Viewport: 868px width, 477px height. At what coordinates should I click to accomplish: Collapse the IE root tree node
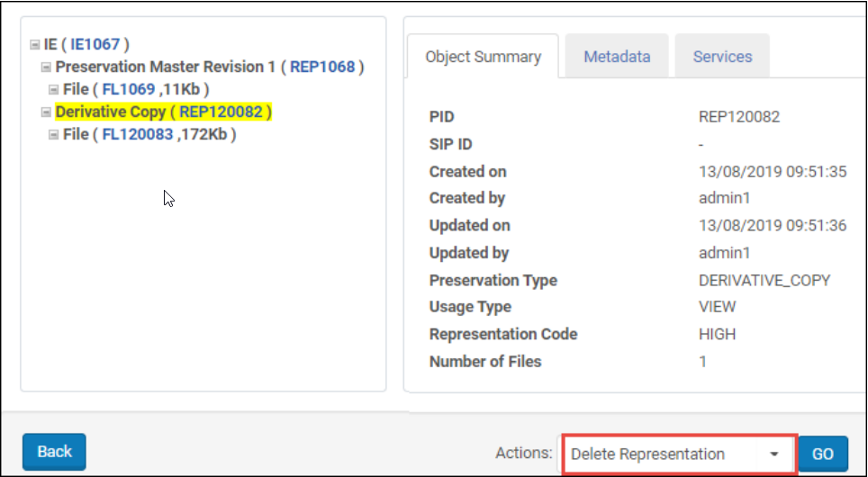(x=34, y=44)
